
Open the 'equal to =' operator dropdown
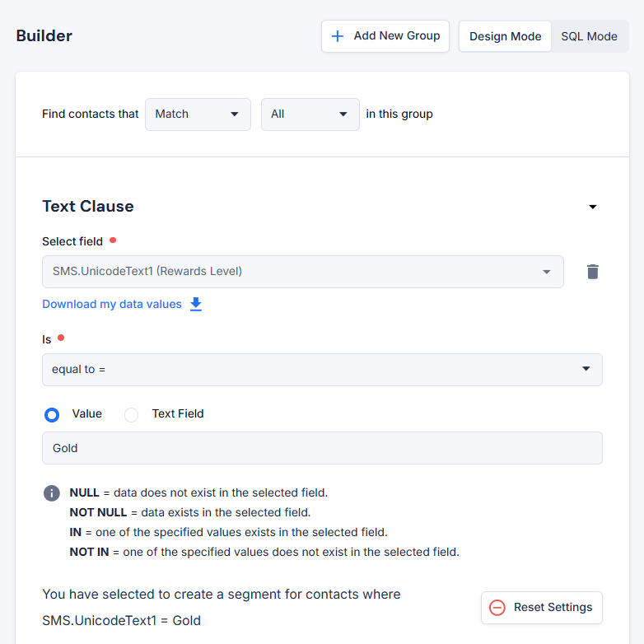(322, 370)
